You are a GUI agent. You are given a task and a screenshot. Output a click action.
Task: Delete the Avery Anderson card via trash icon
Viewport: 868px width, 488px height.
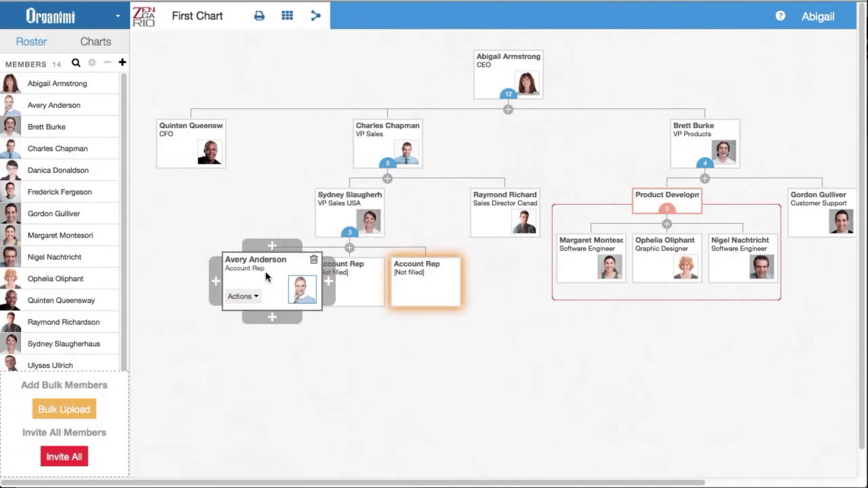tap(314, 259)
